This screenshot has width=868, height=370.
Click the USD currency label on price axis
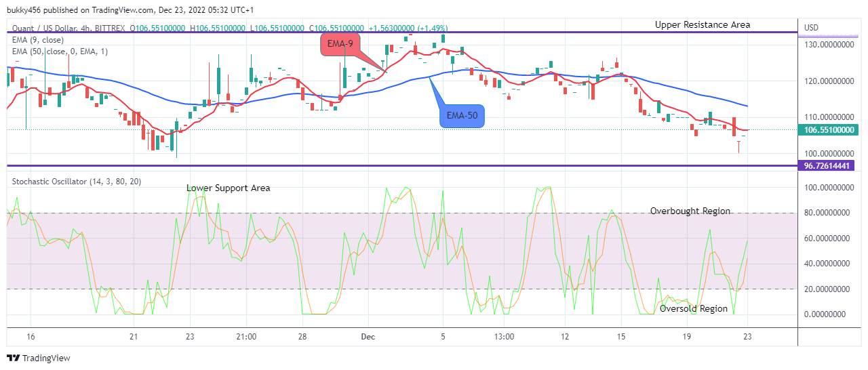[812, 28]
